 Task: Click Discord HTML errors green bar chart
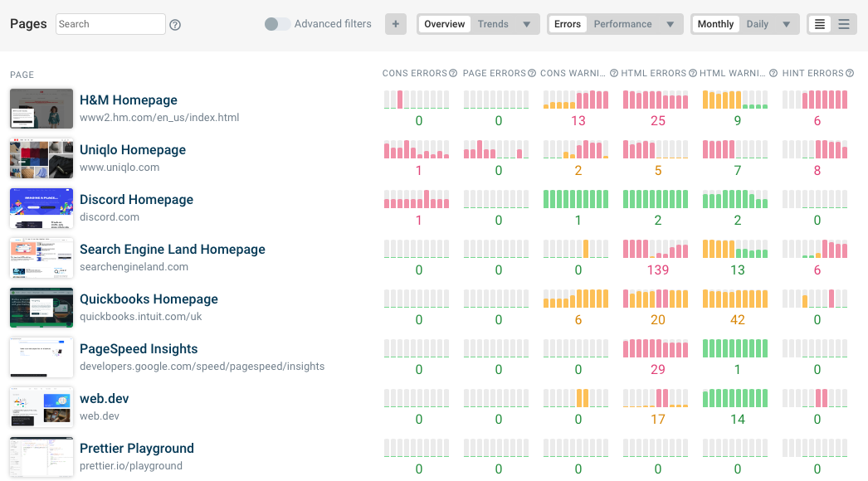coord(656,199)
